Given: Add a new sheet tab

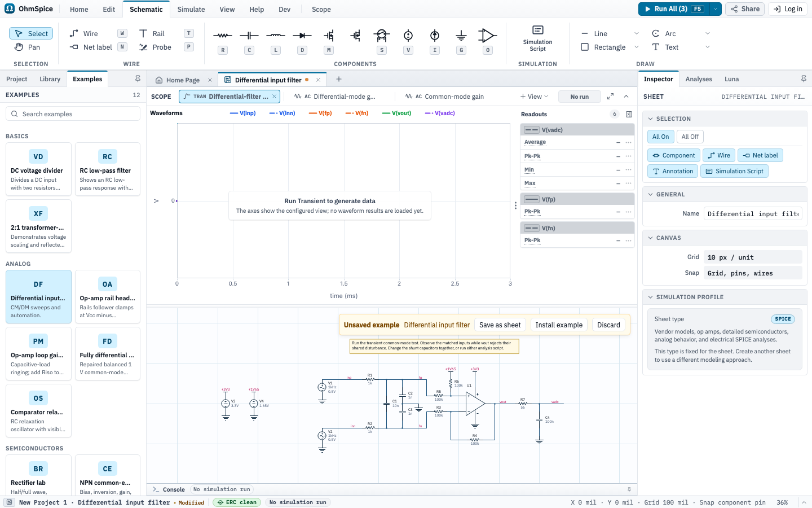Looking at the screenshot, I should (x=339, y=80).
